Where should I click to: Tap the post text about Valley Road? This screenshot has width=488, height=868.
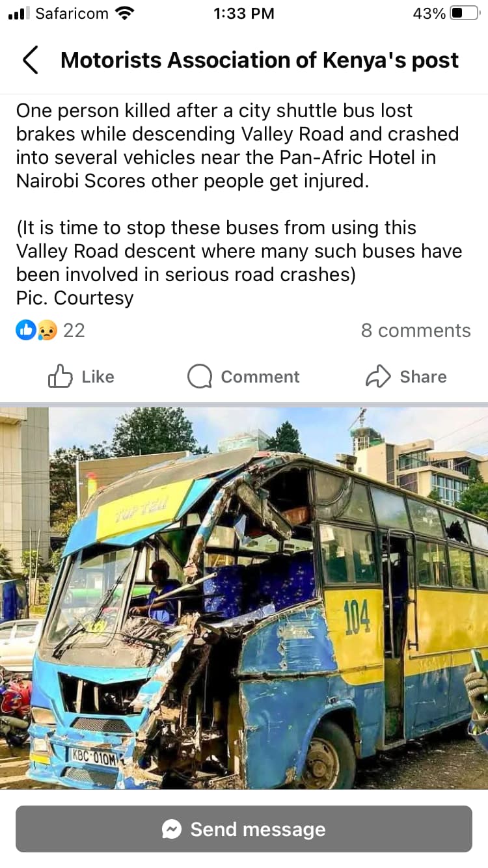coord(239,204)
